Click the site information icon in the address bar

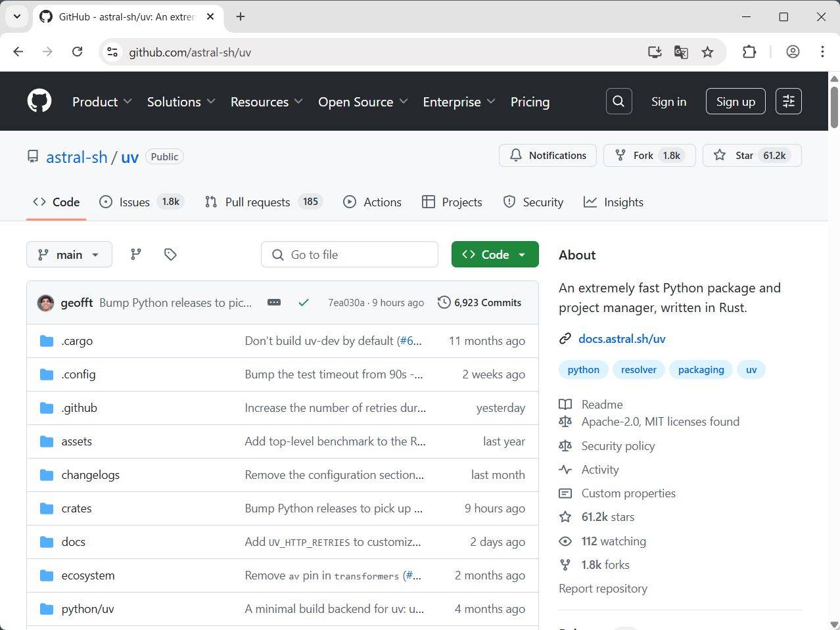coord(112,52)
